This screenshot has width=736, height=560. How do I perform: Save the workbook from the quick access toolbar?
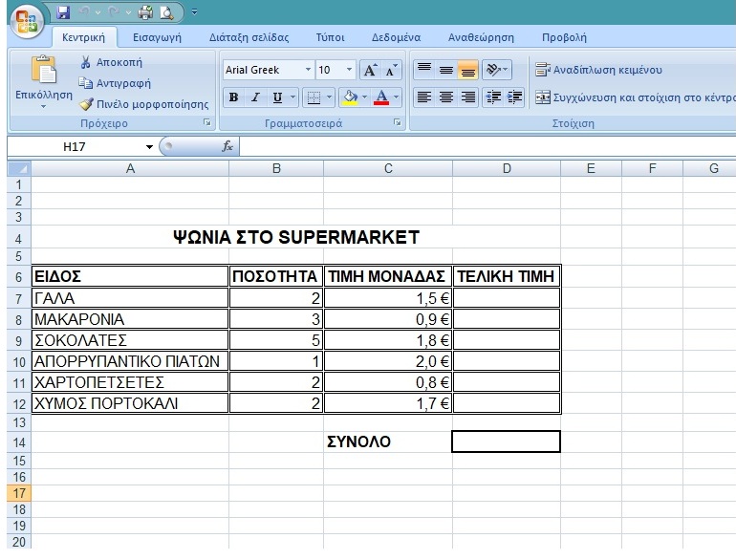(x=64, y=12)
